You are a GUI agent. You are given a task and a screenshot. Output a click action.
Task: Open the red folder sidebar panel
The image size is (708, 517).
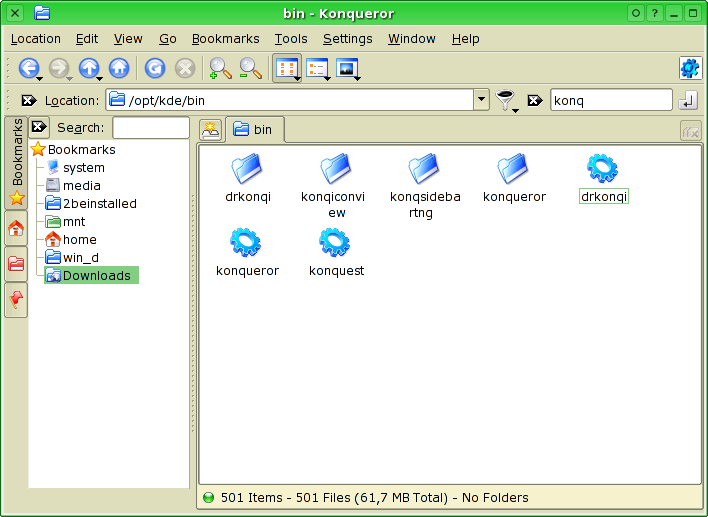click(16, 264)
